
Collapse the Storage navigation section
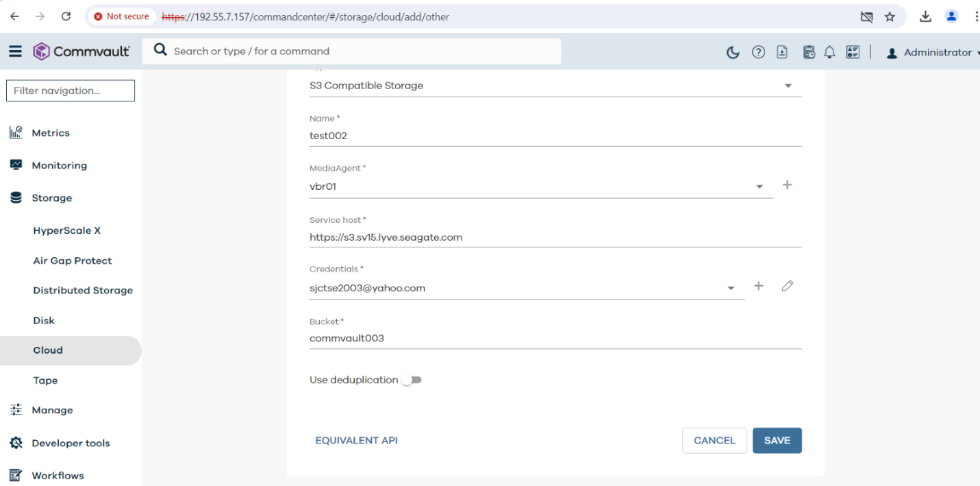[x=51, y=198]
